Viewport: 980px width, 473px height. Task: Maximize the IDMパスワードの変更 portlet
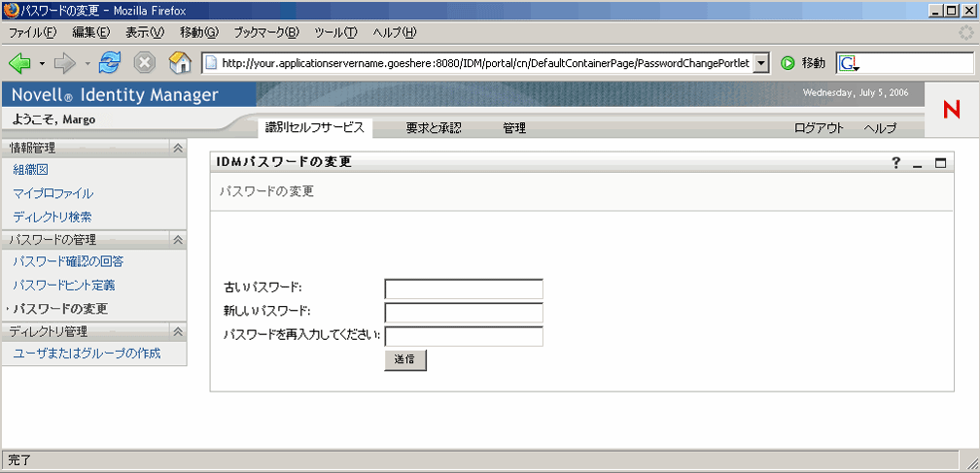coord(940,163)
